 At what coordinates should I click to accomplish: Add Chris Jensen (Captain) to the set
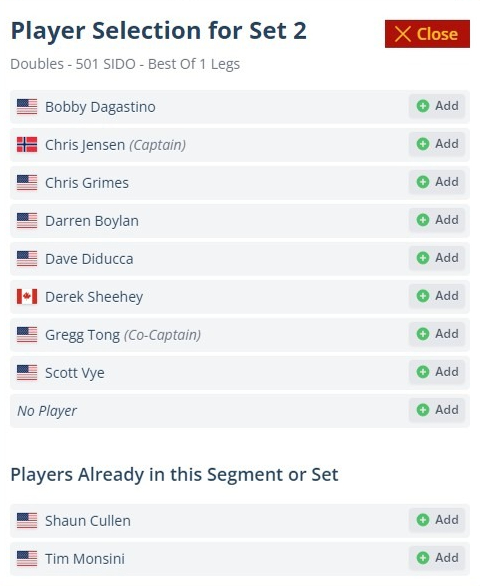[437, 144]
